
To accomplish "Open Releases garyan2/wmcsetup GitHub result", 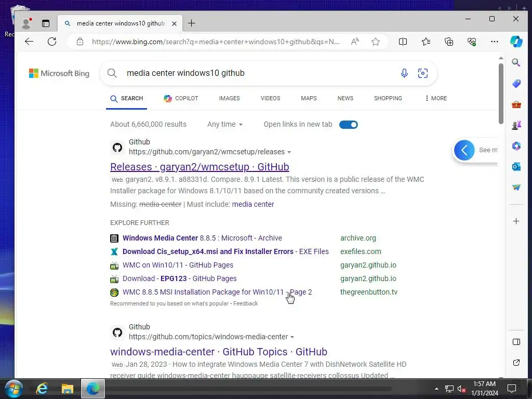I will (x=199, y=167).
